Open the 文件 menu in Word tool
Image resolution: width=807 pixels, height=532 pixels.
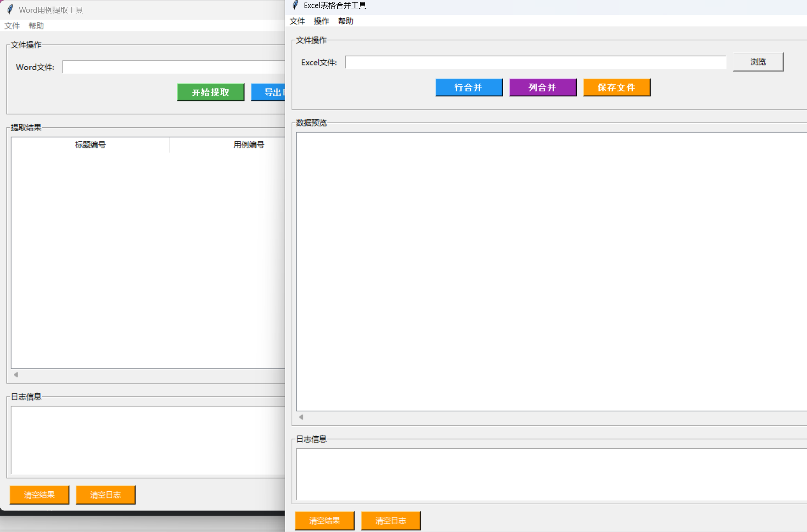tap(12, 26)
